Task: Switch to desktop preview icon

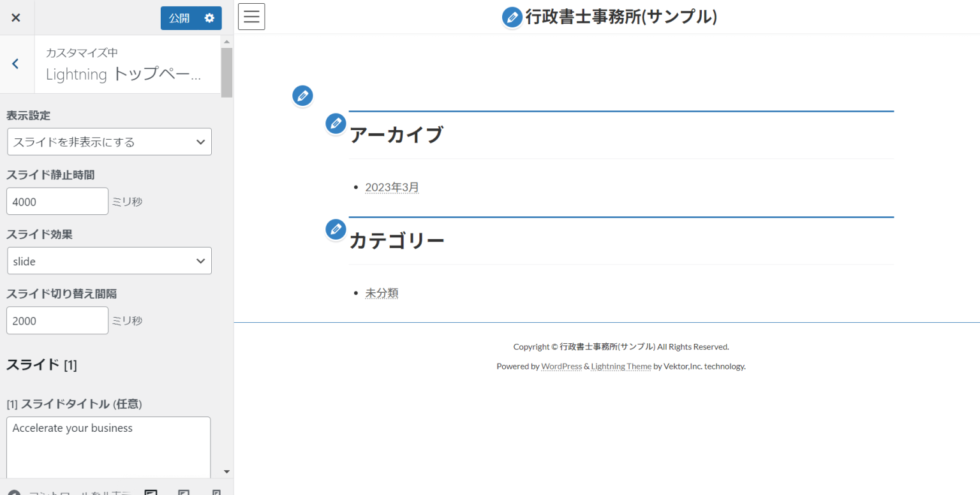Action: pos(151,492)
